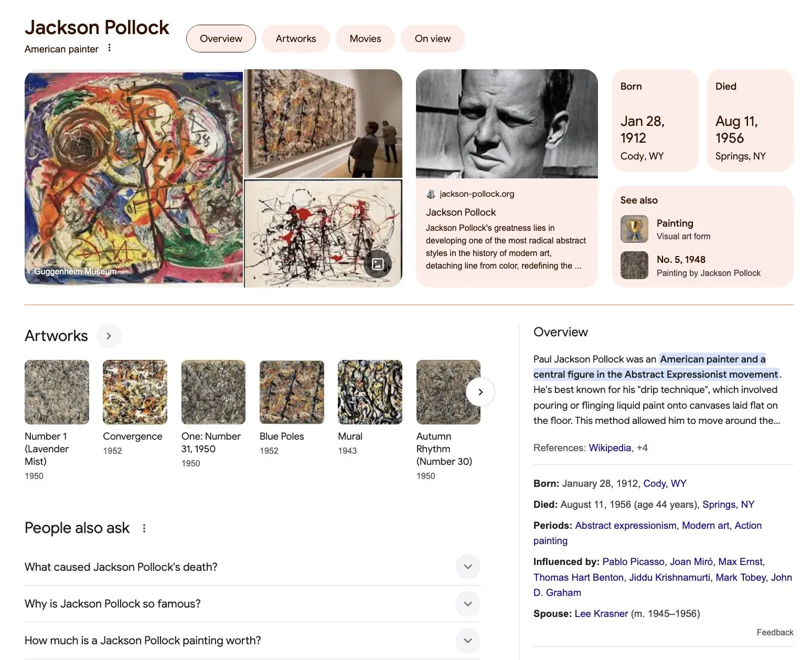The image size is (812, 660).
Task: Click the Painting trophy thumbnail icon
Action: coord(634,229)
